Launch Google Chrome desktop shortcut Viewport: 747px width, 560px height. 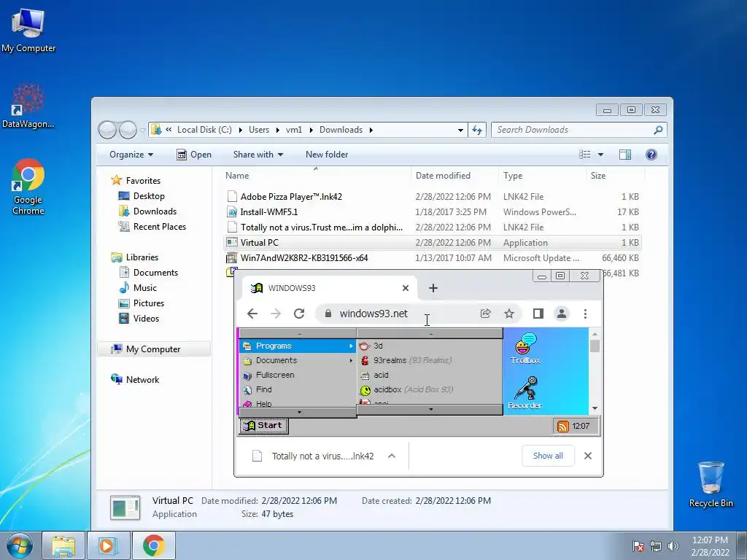(28, 186)
